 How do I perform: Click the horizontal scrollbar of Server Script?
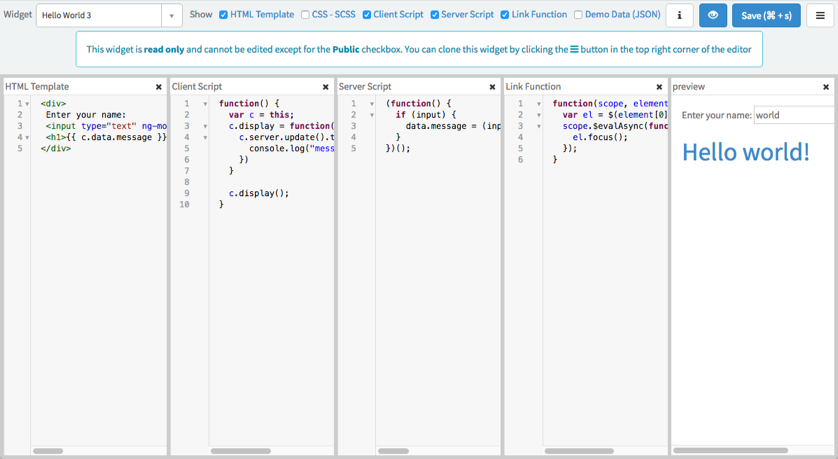coord(393,451)
